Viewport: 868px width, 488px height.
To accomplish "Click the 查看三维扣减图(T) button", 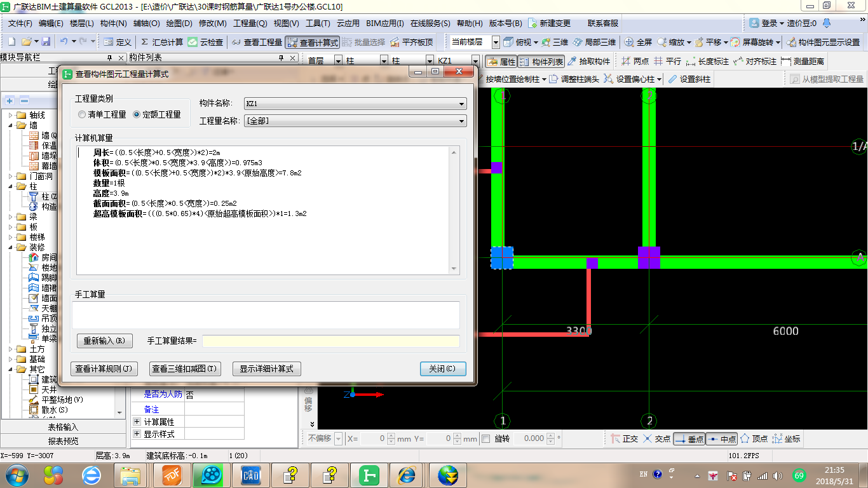I will click(184, 369).
